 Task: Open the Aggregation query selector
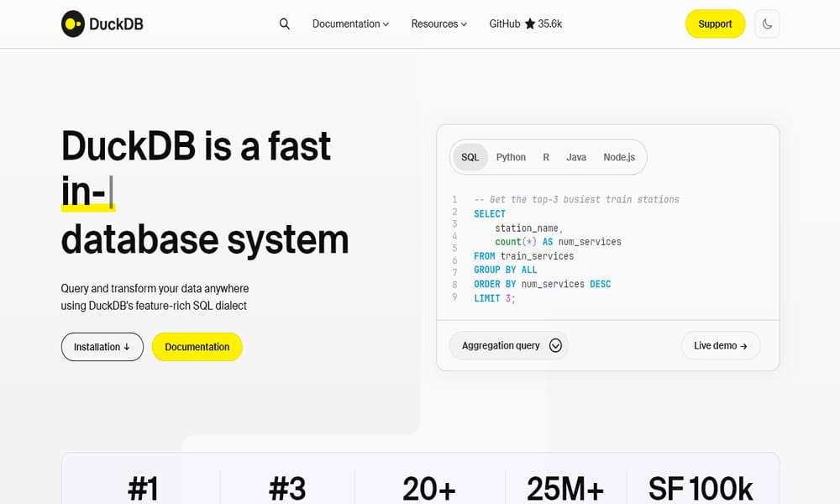(509, 345)
